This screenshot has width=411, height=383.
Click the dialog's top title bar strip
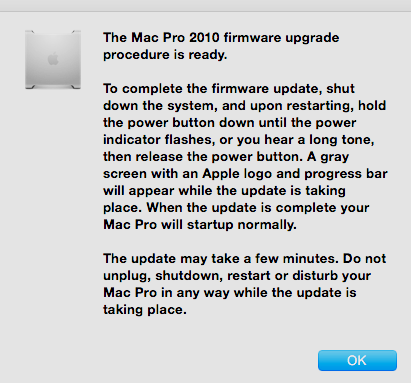[x=205, y=6]
